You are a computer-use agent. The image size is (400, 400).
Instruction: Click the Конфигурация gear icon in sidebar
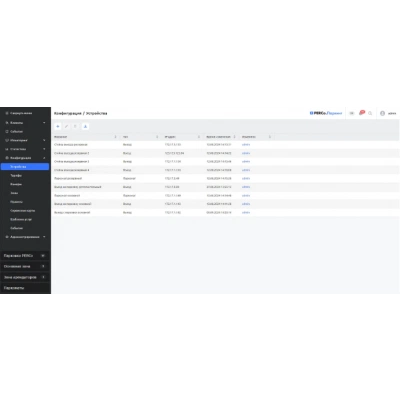[7, 158]
